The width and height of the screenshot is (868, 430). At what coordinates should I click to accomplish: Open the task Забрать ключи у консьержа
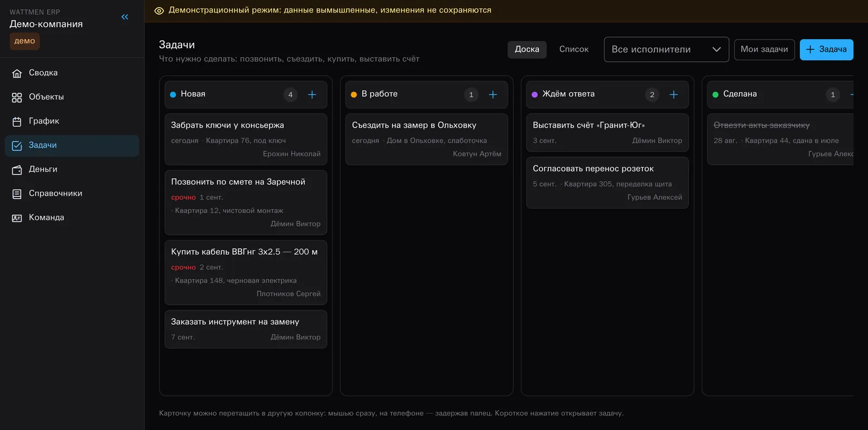246,139
